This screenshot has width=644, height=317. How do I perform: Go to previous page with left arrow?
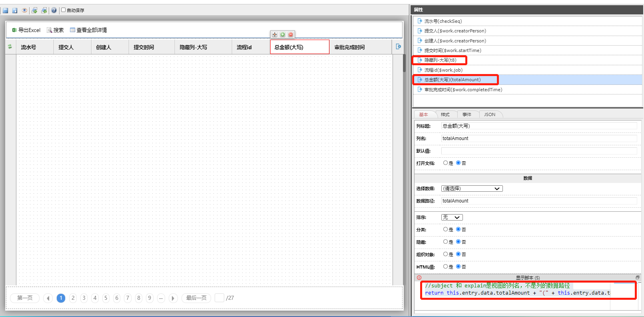48,298
